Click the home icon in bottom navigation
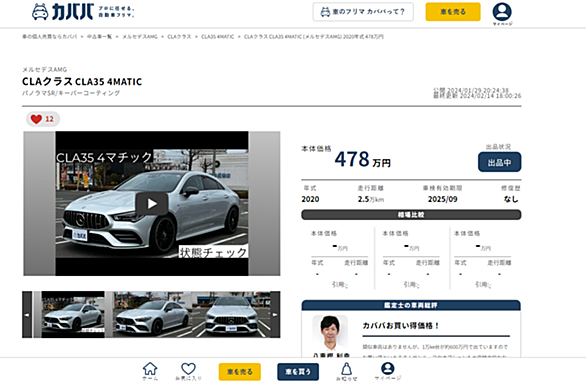The height and width of the screenshot is (382, 586). coord(150,371)
